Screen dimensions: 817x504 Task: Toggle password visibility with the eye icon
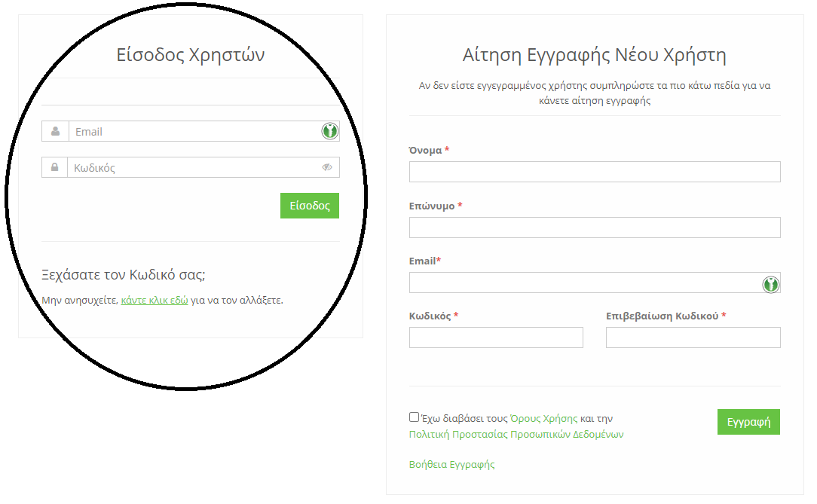327,166
